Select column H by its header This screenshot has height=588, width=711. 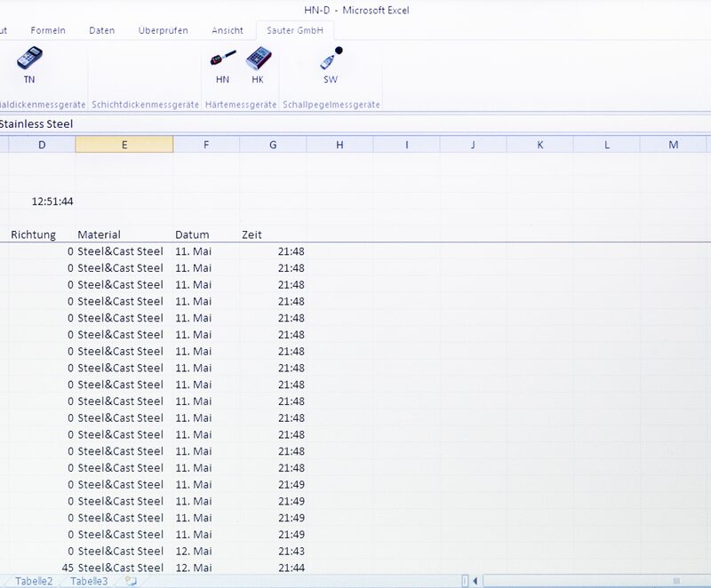click(338, 144)
